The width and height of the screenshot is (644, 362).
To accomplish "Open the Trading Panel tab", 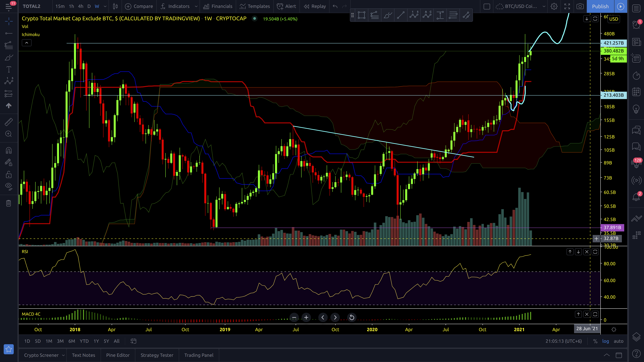I will point(199,355).
